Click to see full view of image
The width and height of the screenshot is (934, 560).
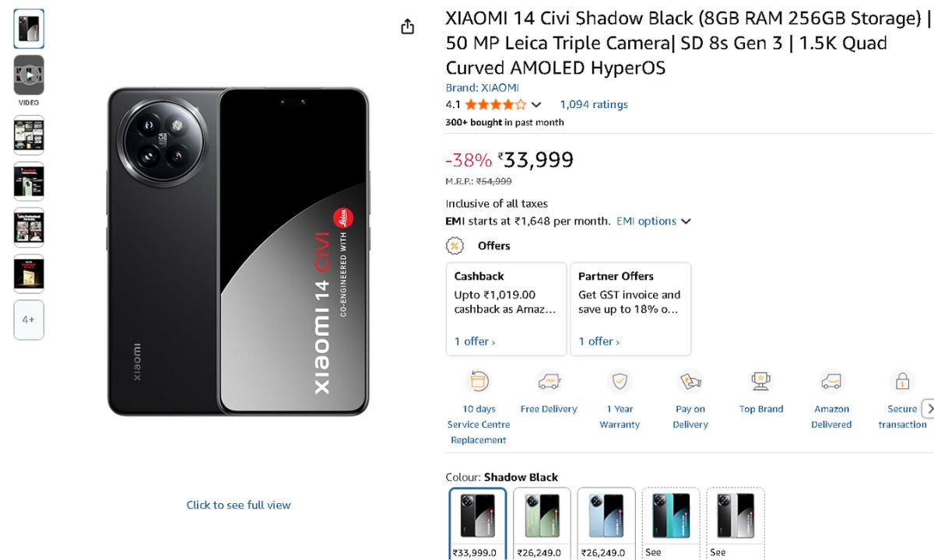tap(238, 505)
